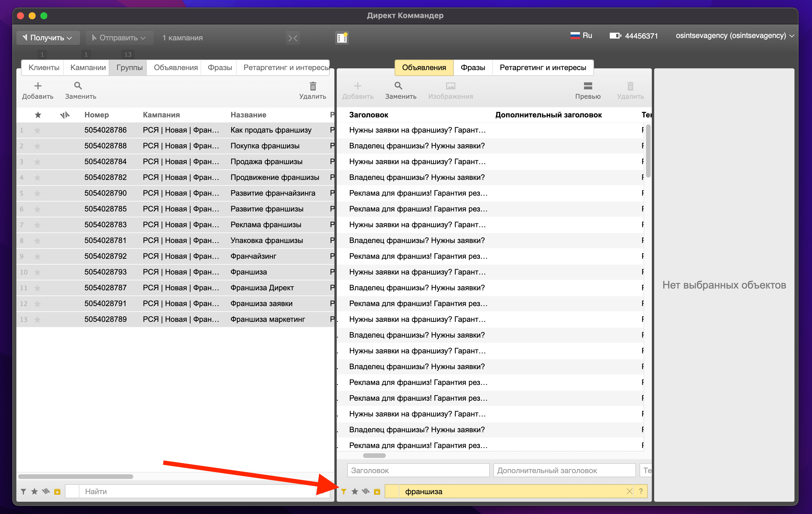
Task: Open search-field selector box in ads search
Action: point(392,492)
